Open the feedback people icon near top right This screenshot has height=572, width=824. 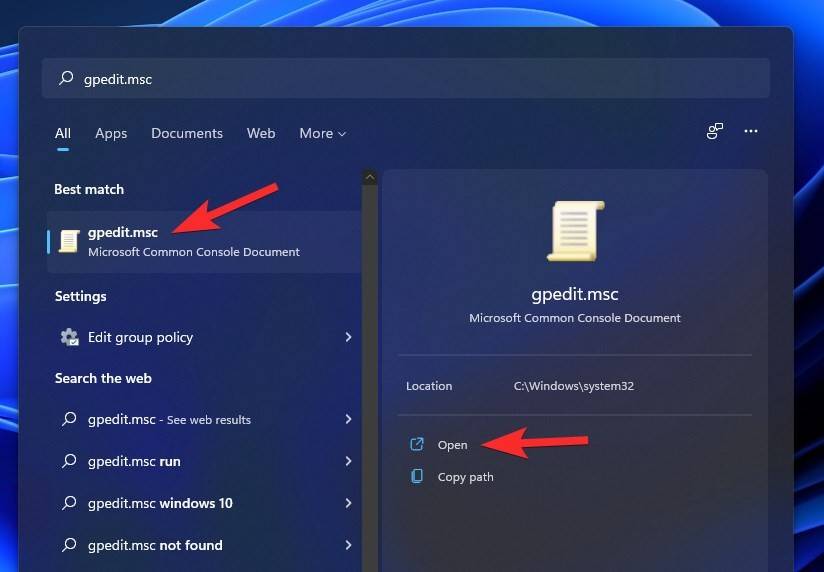(714, 131)
